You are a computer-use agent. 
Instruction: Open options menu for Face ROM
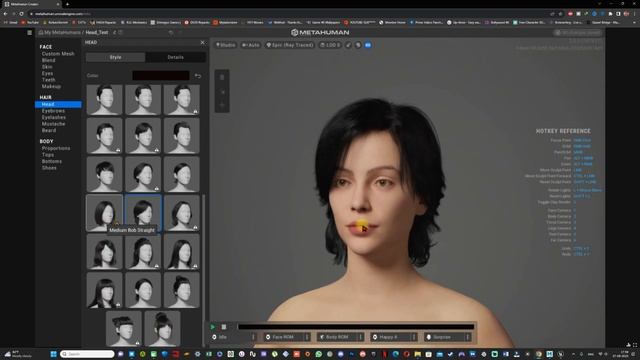[307, 337]
